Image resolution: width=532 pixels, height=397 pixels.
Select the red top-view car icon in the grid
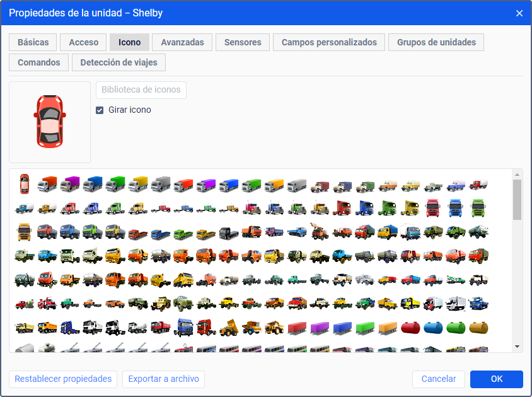point(25,184)
